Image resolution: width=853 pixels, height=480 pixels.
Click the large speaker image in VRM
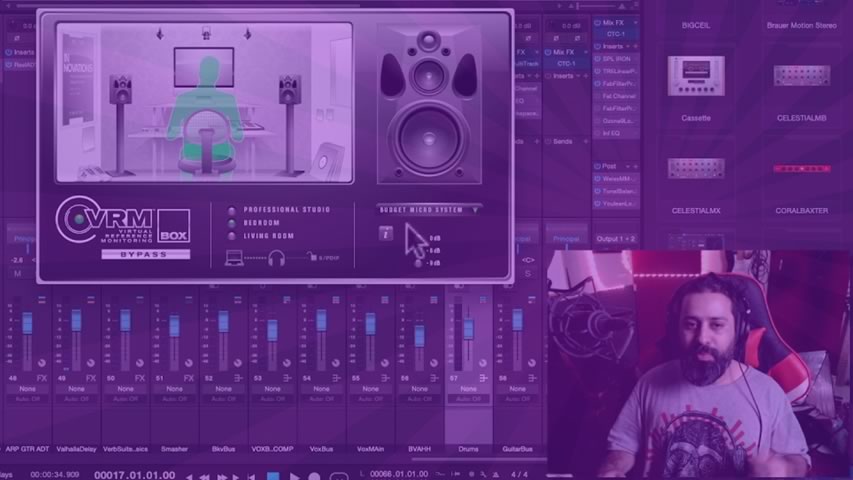[x=429, y=104]
